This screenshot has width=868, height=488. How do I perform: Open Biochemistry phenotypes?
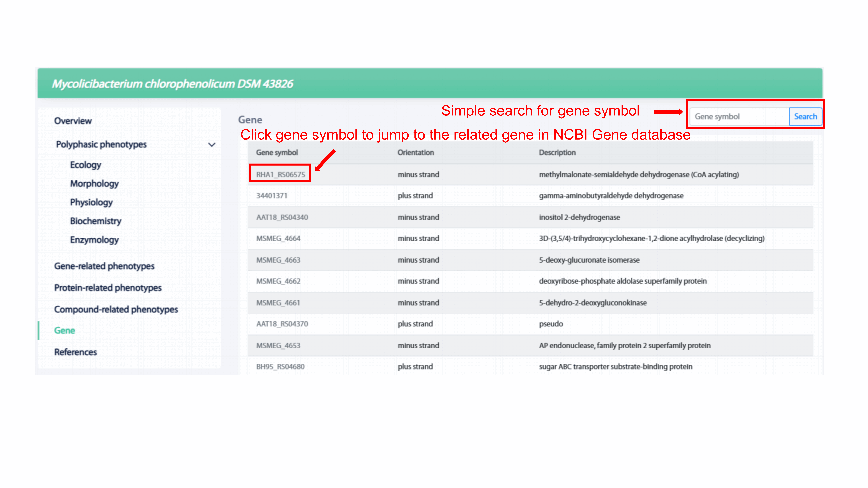tap(95, 221)
